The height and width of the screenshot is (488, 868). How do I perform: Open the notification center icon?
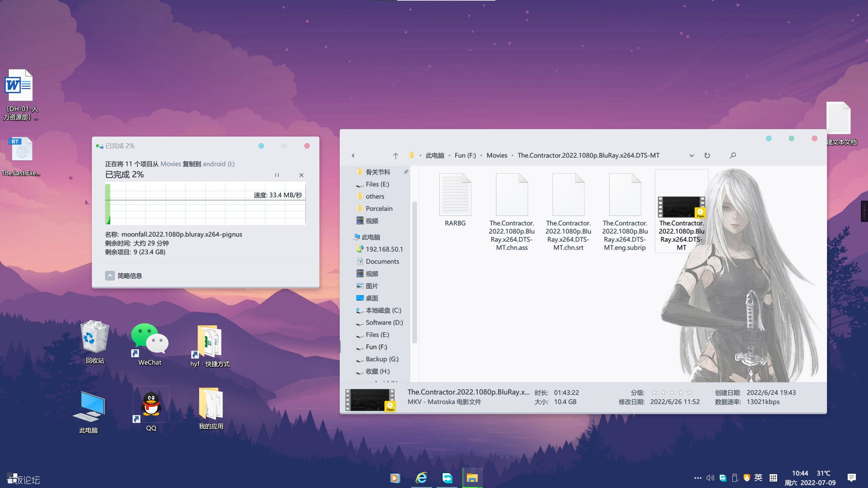(851, 478)
